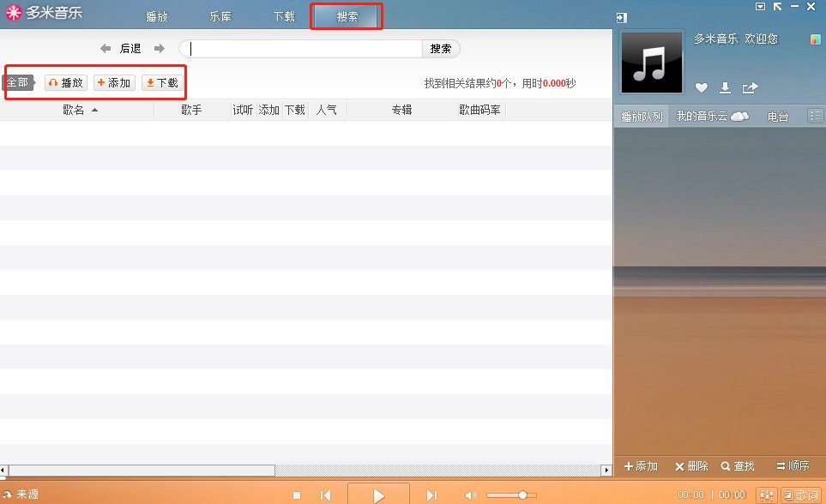Screen dimensions: 826x504
Task: Select the 搜索 tab
Action: point(347,16)
